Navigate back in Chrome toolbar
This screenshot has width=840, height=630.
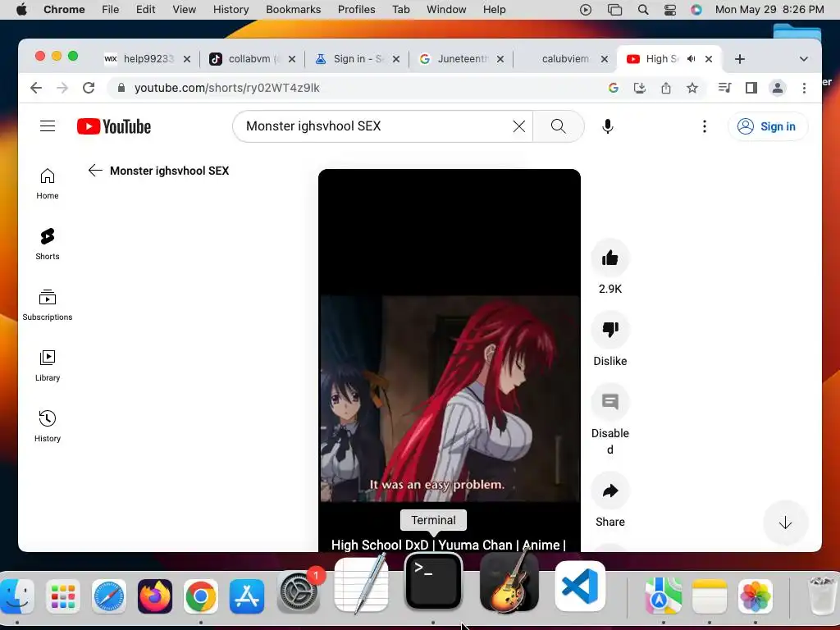[x=36, y=88]
